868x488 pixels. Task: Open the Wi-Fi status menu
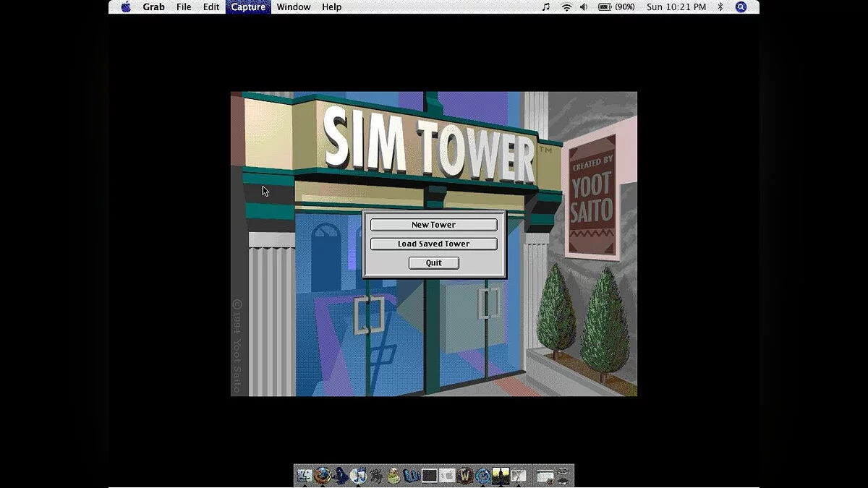pyautogui.click(x=566, y=7)
